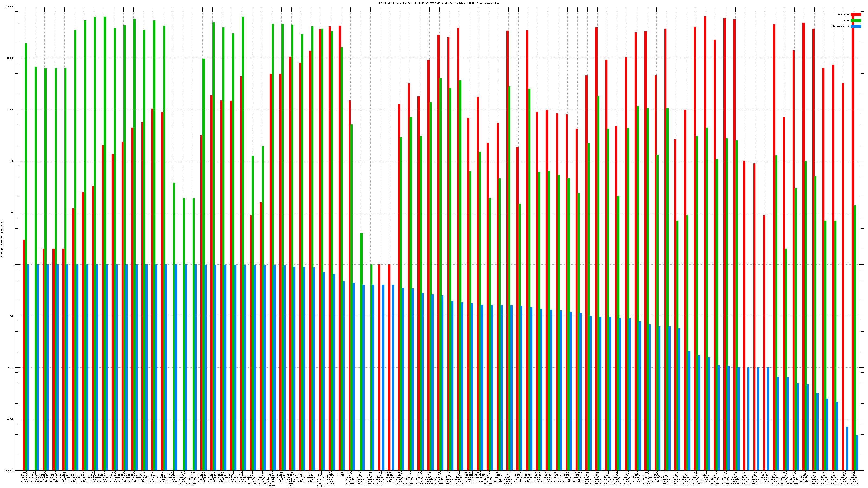
Task: Click the bl.spamcop.net x-axis label
Action: [x=153, y=477]
